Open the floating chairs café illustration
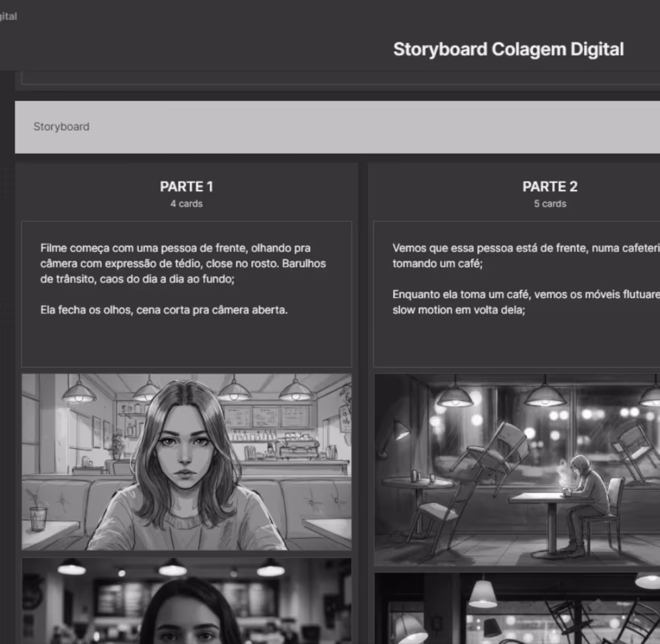This screenshot has height=644, width=660. tap(517, 470)
